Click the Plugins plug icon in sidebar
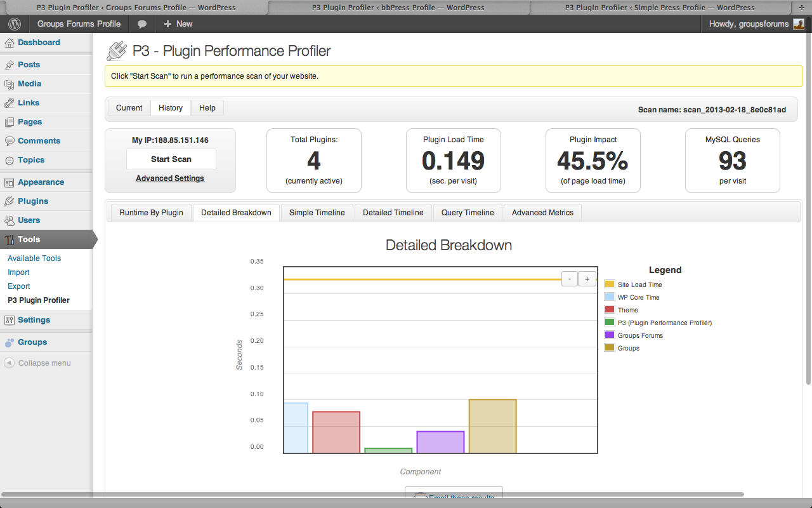Viewport: 812px width, 508px height. coord(10,201)
